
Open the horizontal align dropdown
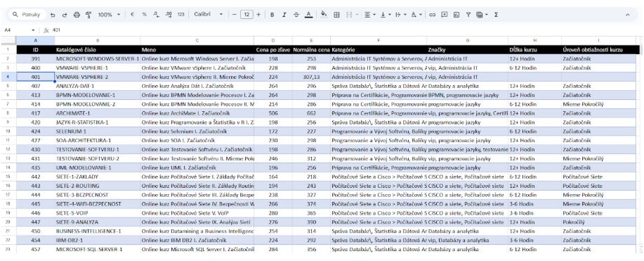369,14
